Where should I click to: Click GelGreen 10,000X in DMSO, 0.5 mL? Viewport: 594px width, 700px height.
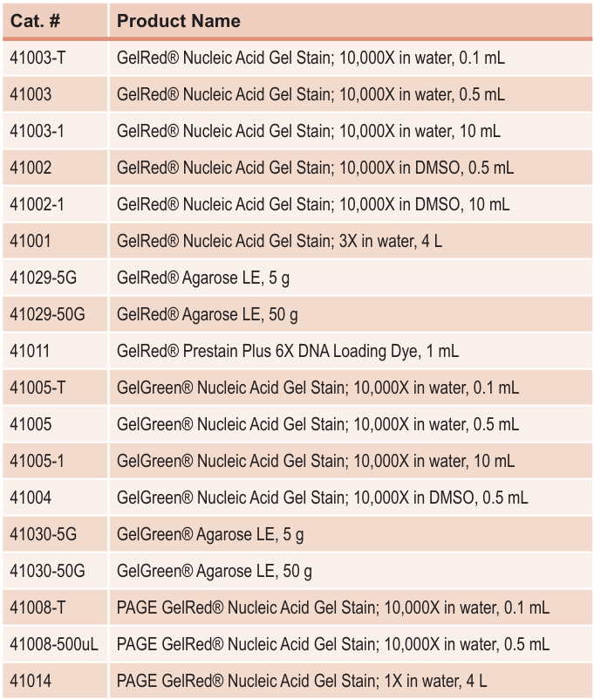pos(322,498)
